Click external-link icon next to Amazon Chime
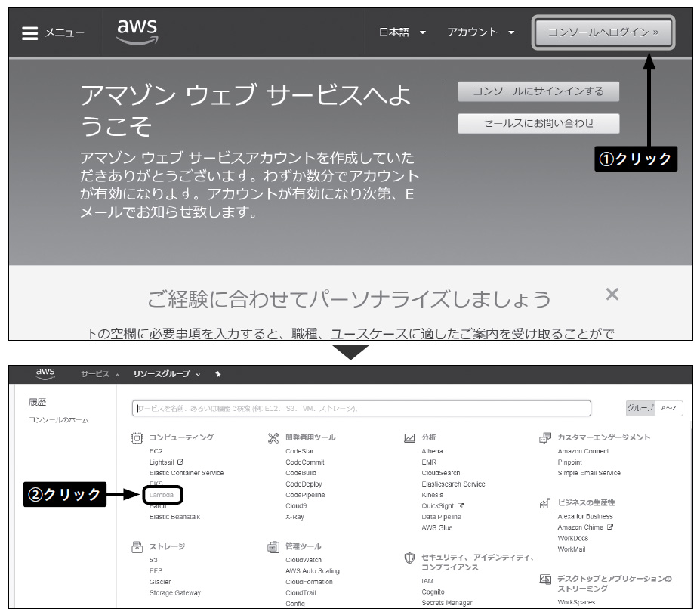The image size is (700, 612). (610, 527)
